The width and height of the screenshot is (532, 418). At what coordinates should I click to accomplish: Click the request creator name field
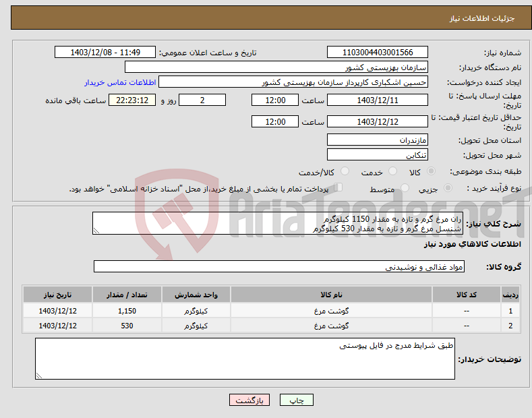click(x=293, y=82)
